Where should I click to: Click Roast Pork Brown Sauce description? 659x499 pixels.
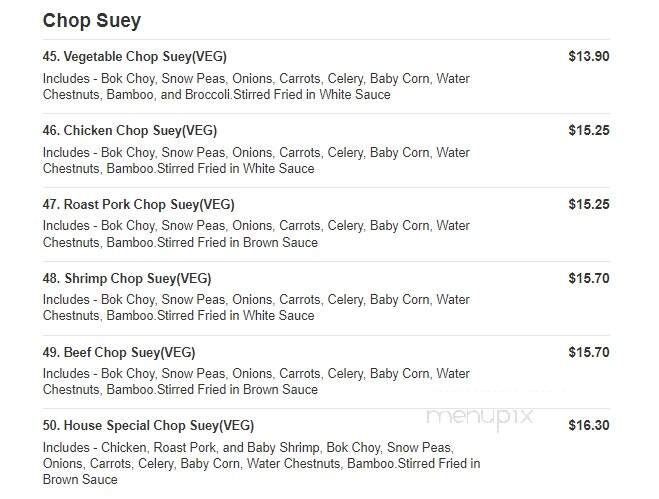[256, 234]
